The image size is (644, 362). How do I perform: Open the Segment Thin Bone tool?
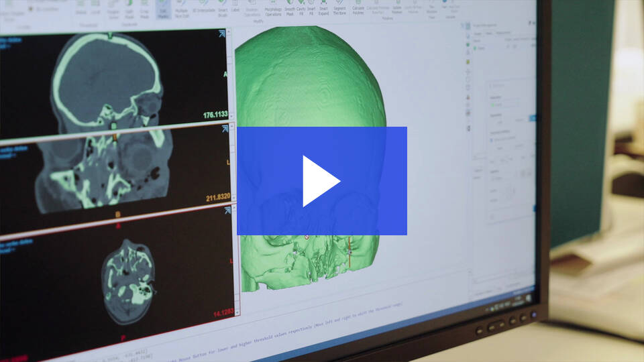point(339,9)
